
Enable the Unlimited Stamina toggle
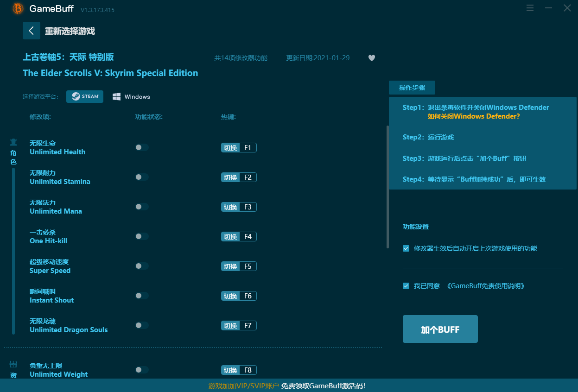tap(142, 177)
